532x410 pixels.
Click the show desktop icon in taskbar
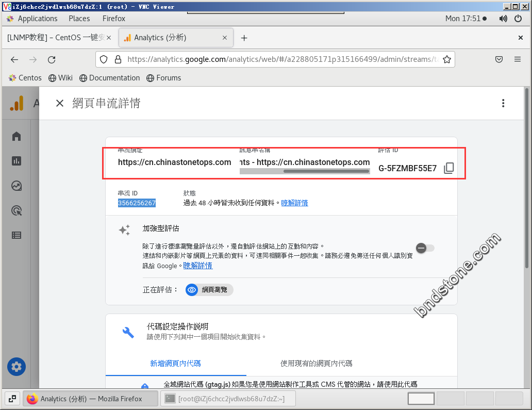(12, 399)
